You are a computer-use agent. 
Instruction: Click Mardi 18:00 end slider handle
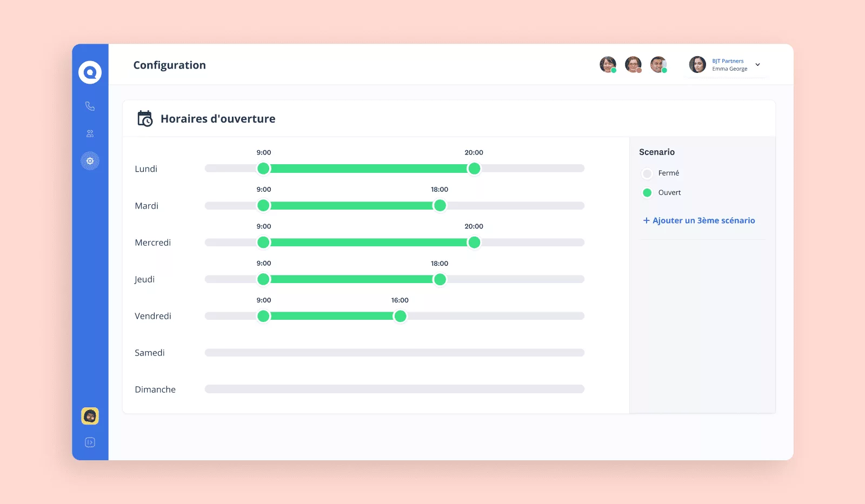click(440, 205)
